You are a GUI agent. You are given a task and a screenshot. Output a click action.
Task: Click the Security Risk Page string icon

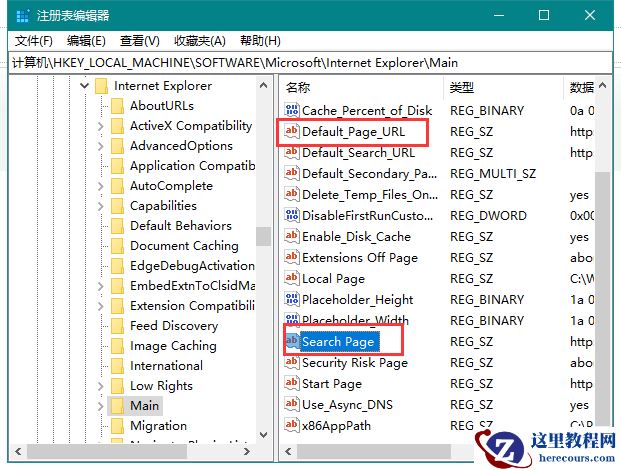tap(291, 362)
